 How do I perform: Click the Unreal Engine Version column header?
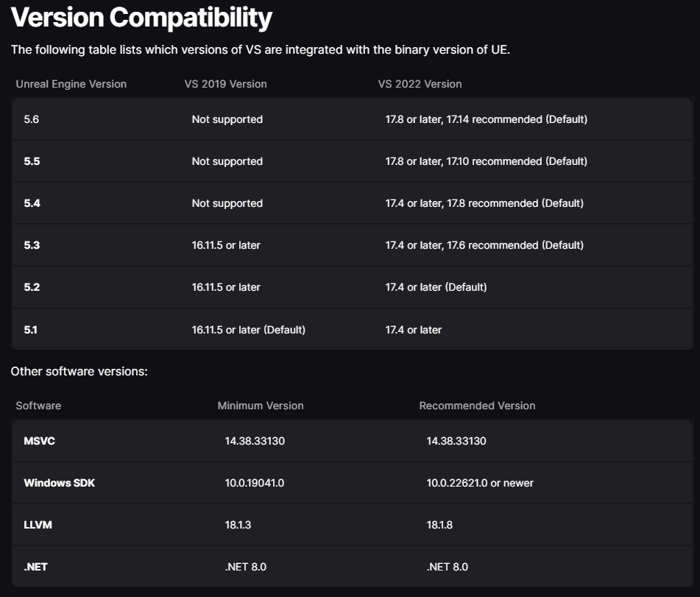pyautogui.click(x=71, y=84)
